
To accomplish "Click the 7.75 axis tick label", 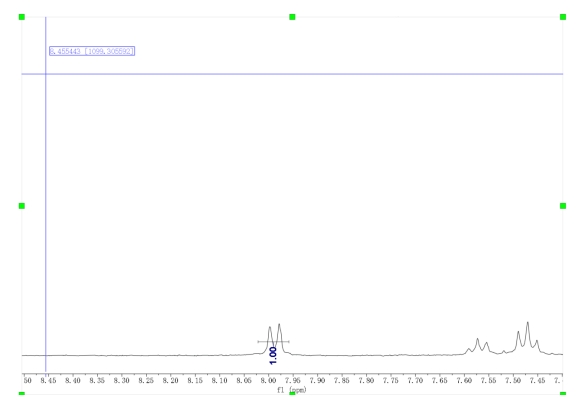I will coord(390,380).
